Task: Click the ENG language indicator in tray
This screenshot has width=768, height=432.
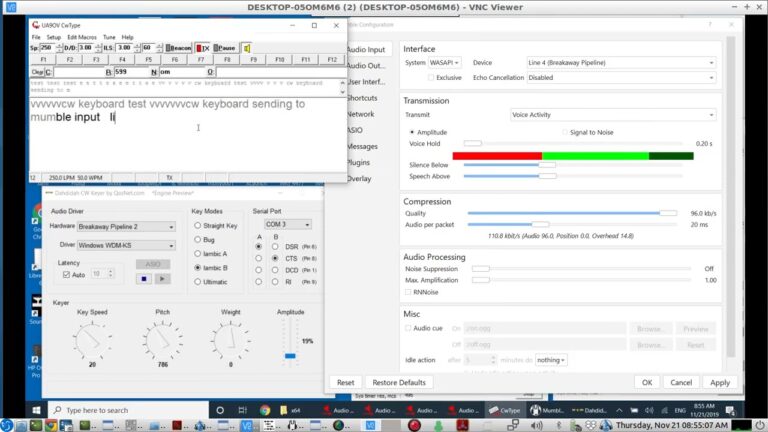Action: pyautogui.click(x=680, y=410)
